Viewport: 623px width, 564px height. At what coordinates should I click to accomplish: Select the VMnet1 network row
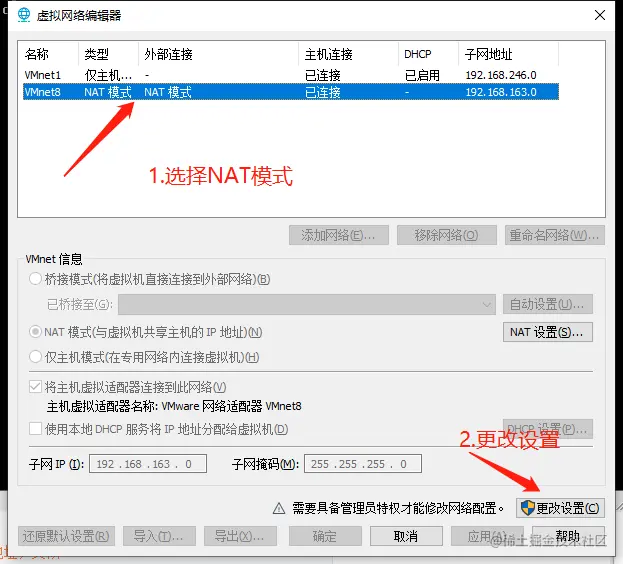[x=291, y=75]
